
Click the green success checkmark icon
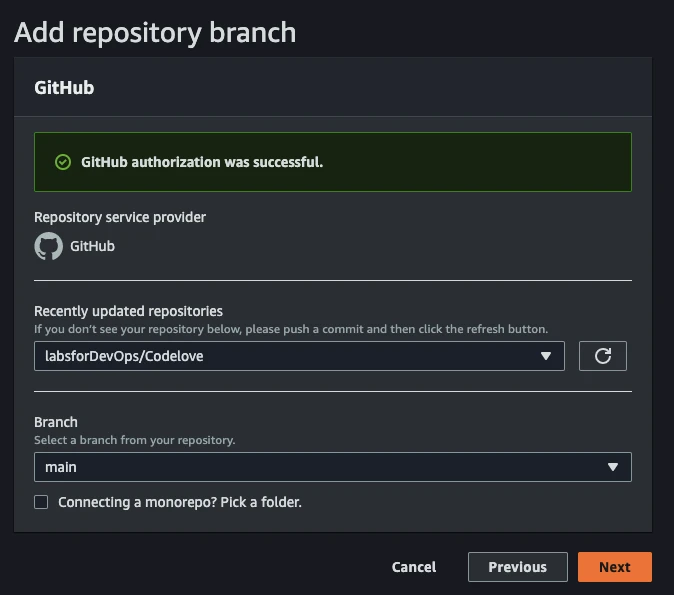pyautogui.click(x=63, y=162)
